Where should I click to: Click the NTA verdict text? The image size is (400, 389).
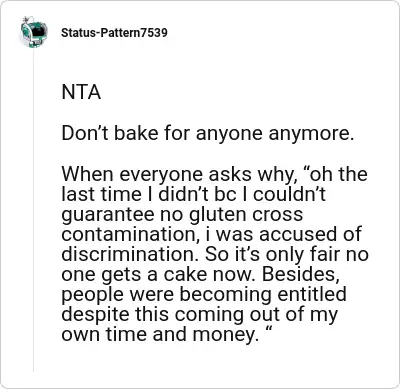81,93
